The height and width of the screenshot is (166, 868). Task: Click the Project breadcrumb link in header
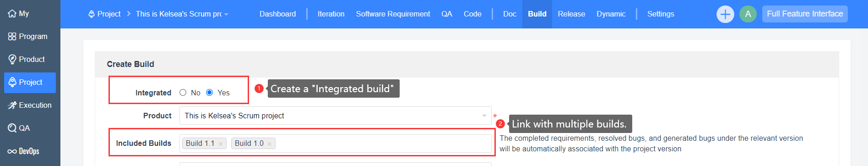click(x=104, y=14)
